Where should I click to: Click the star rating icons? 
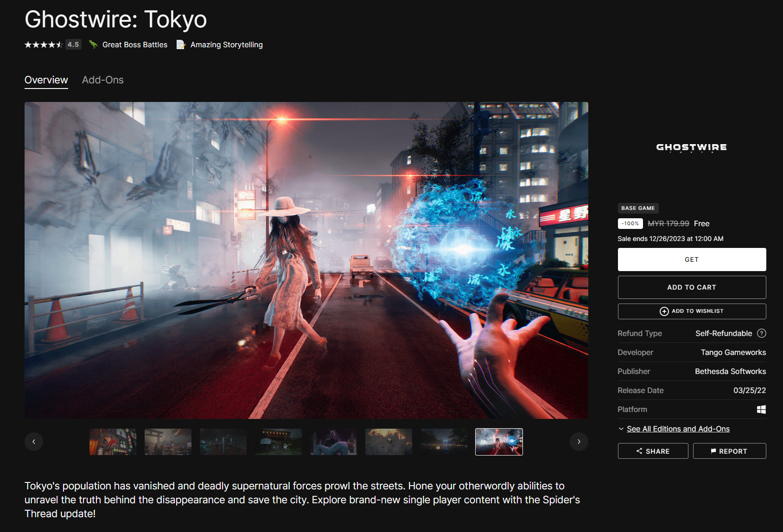pos(44,44)
